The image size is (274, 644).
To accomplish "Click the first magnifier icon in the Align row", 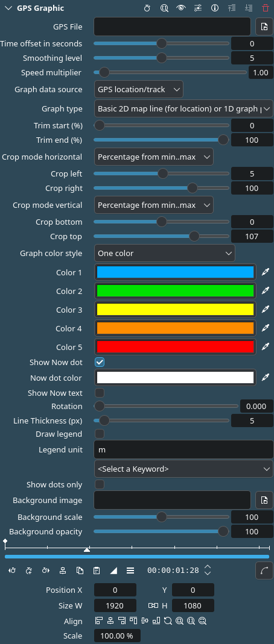I will [179, 621].
